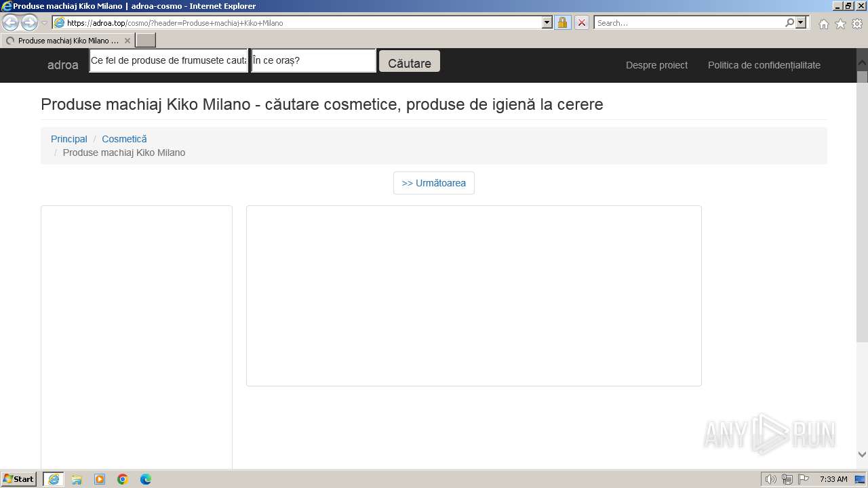The height and width of the screenshot is (488, 868).
Task: Minimize the Internet Explorer window
Action: pos(837,6)
